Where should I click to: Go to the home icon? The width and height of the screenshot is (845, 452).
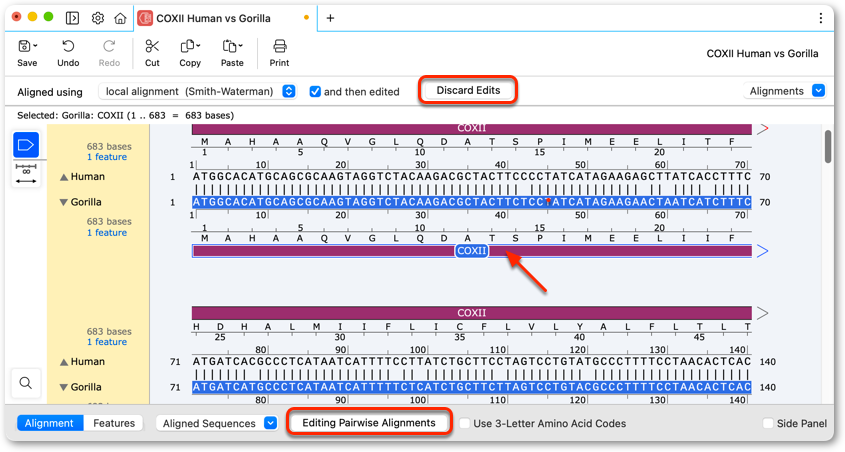[x=120, y=18]
